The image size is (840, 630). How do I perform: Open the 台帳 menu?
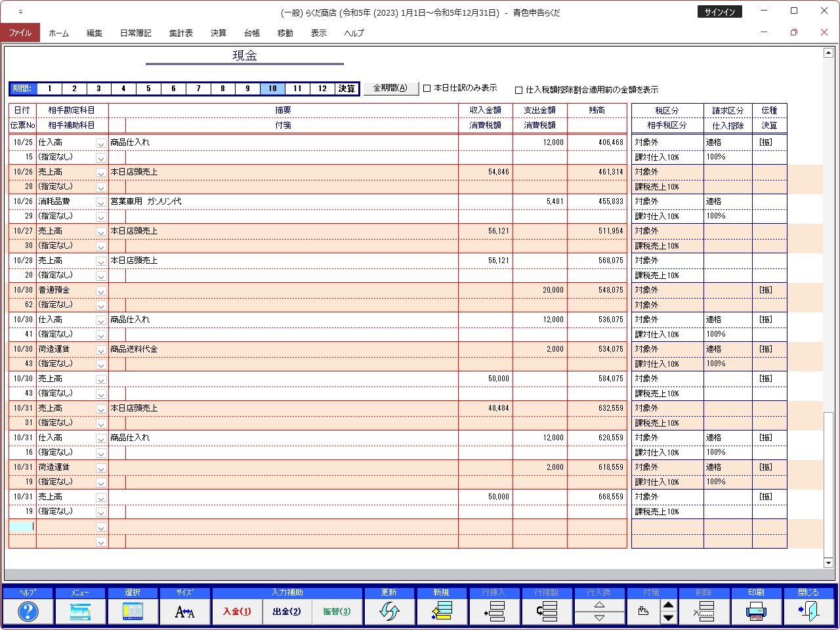pos(252,33)
